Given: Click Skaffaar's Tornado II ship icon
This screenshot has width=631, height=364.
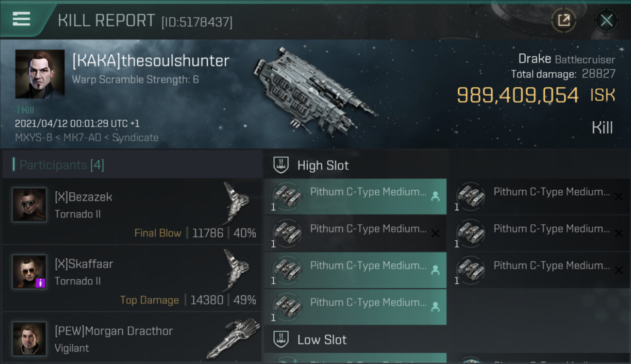Looking at the screenshot, I should click(236, 270).
